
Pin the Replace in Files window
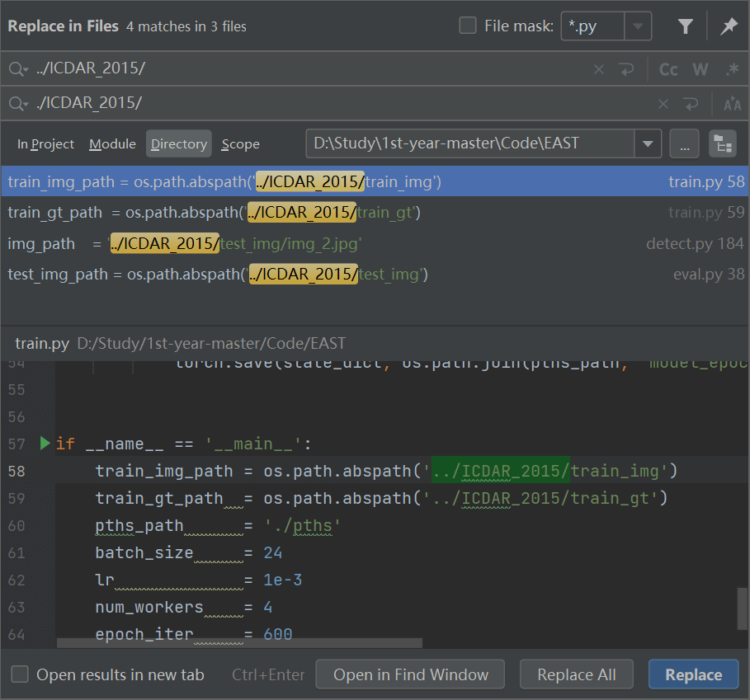click(729, 26)
